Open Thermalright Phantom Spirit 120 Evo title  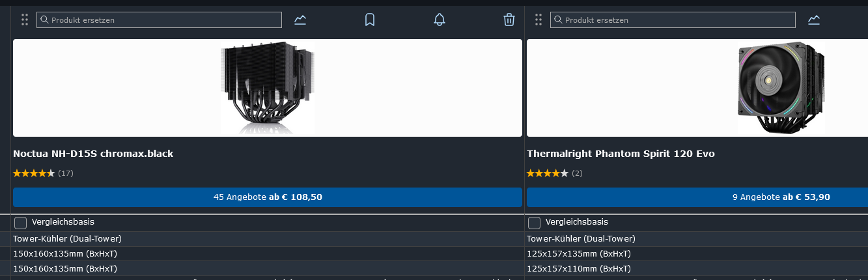click(621, 154)
